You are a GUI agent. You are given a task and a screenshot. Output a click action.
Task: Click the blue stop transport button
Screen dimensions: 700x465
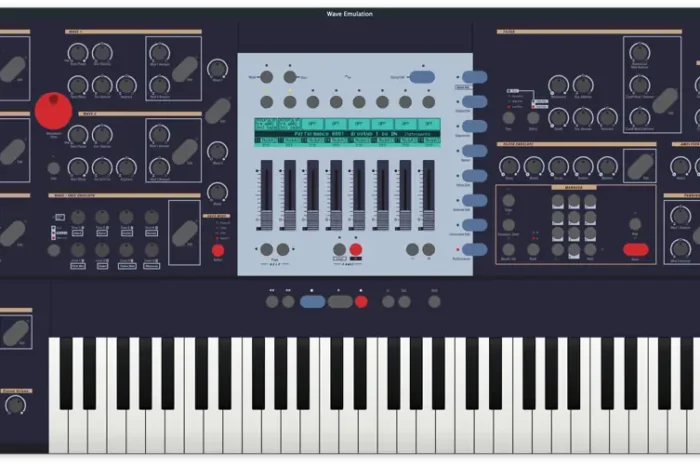click(x=312, y=302)
